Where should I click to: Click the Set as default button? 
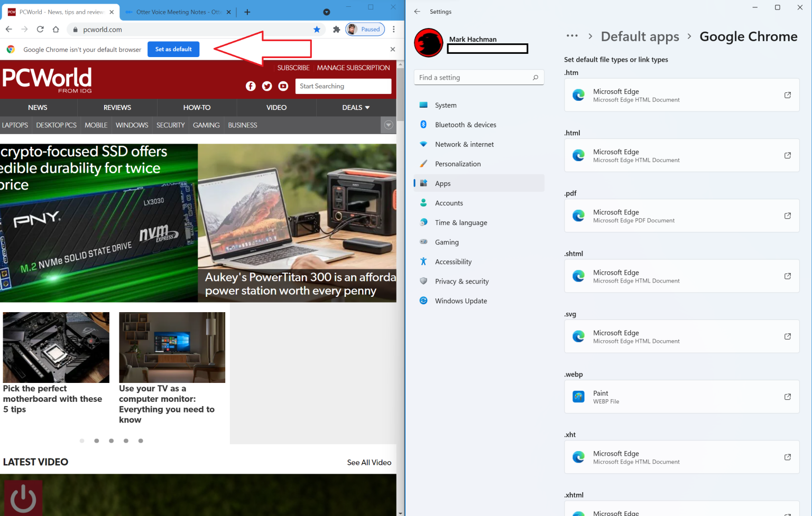[x=173, y=49]
